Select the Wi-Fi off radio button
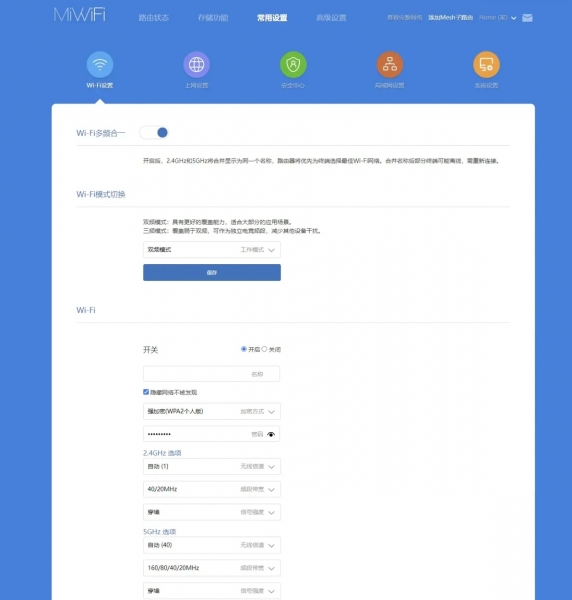This screenshot has height=600, width=572. 264,349
